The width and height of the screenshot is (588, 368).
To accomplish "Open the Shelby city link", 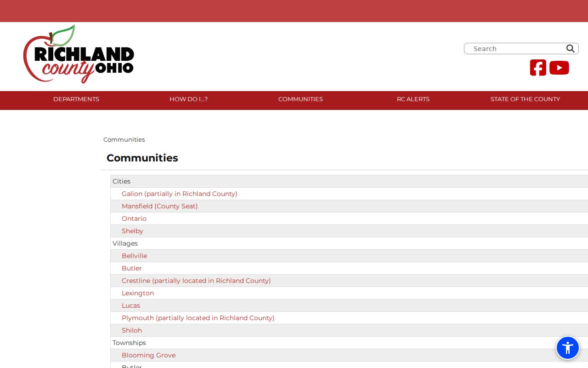I will click(132, 231).
